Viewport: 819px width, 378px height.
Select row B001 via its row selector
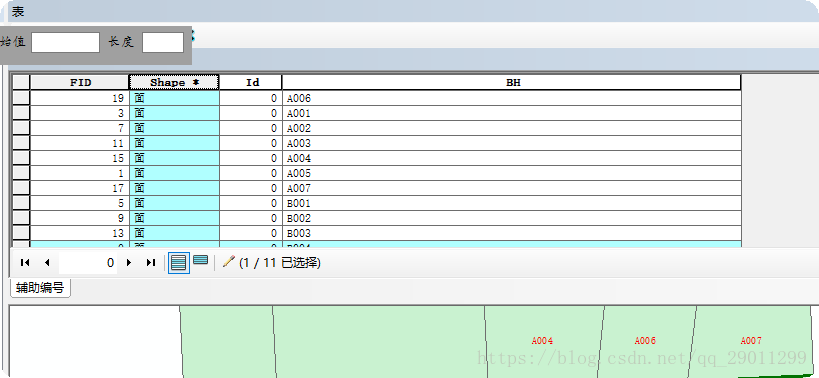click(21, 203)
